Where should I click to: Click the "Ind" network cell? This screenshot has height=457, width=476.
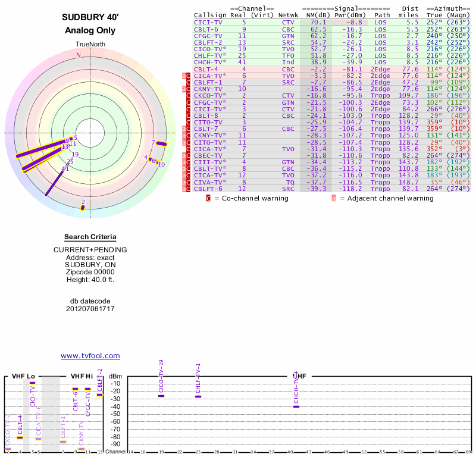(288, 62)
